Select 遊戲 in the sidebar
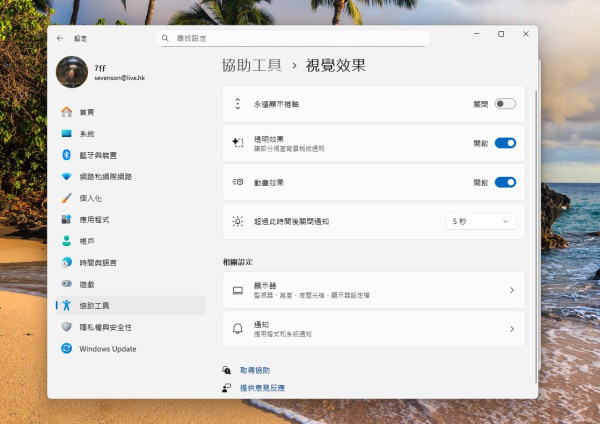The image size is (600, 424). click(131, 284)
